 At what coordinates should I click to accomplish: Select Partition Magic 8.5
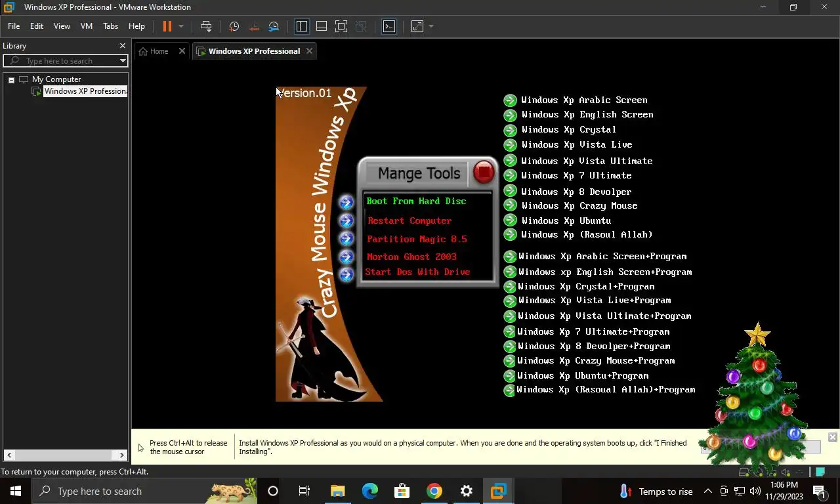coord(417,240)
